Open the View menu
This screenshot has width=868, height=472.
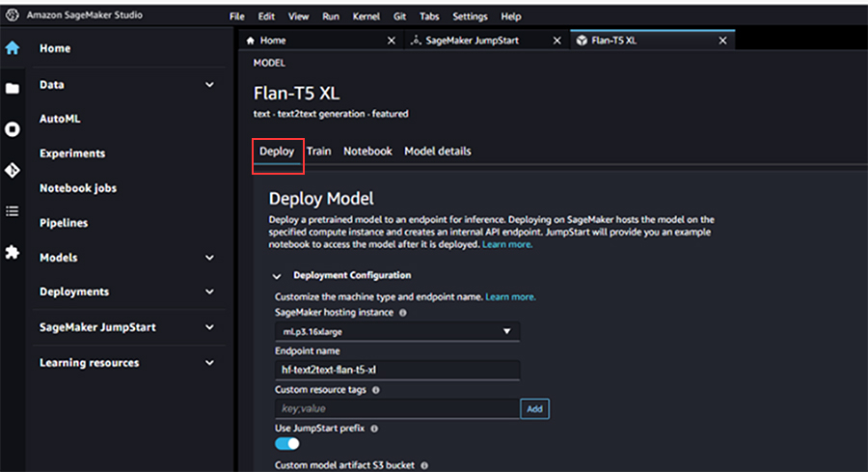298,16
